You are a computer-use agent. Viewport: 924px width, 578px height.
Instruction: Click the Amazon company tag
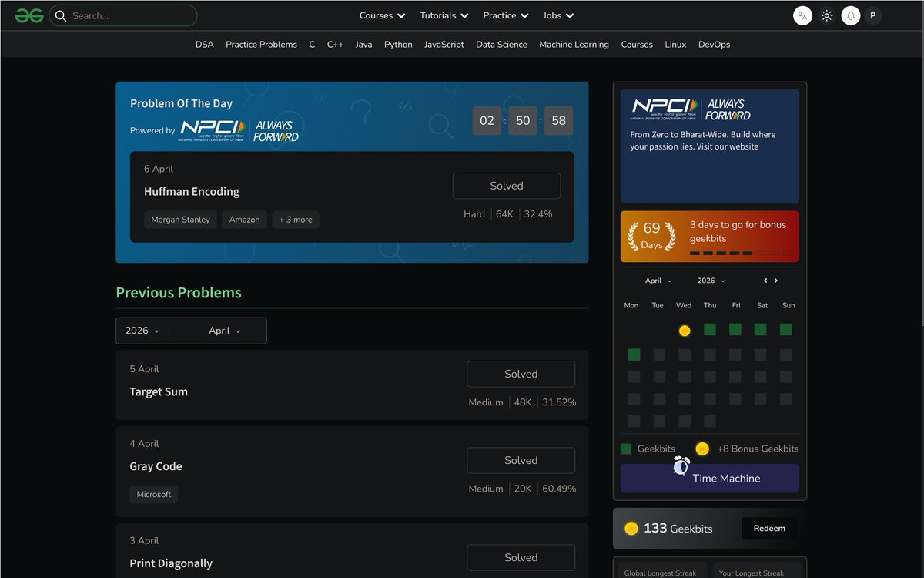[x=244, y=220]
